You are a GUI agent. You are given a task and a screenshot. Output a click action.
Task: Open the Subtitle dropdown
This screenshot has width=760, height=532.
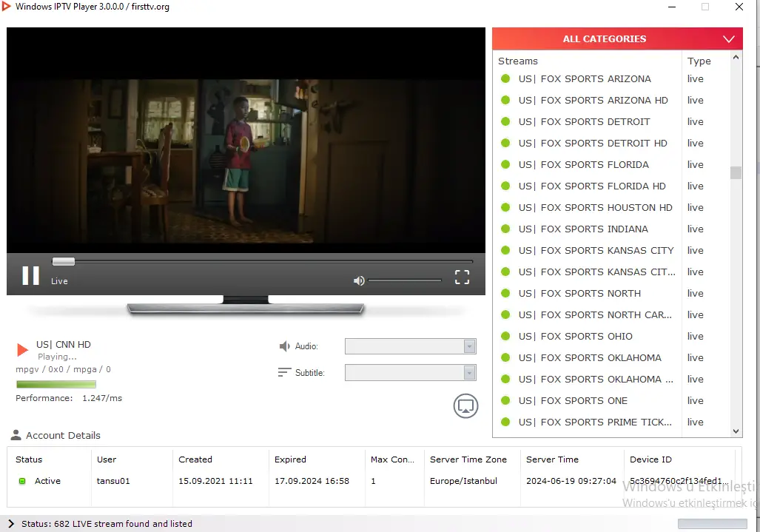[411, 373]
